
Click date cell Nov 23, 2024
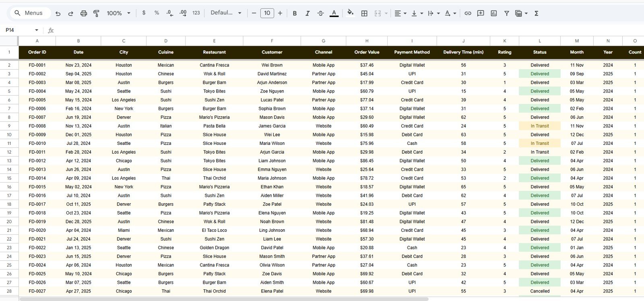coord(78,65)
